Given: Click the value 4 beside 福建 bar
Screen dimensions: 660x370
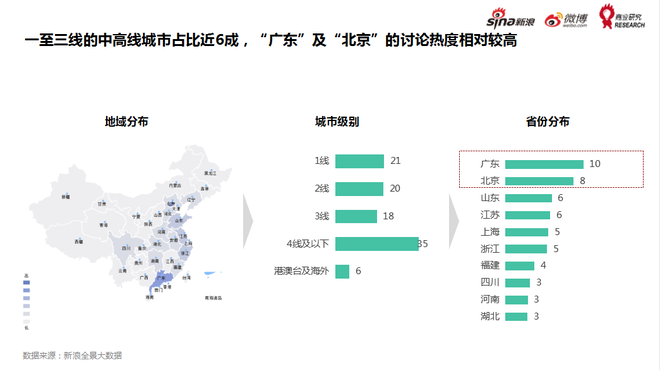Looking at the screenshot, I should tap(543, 265).
